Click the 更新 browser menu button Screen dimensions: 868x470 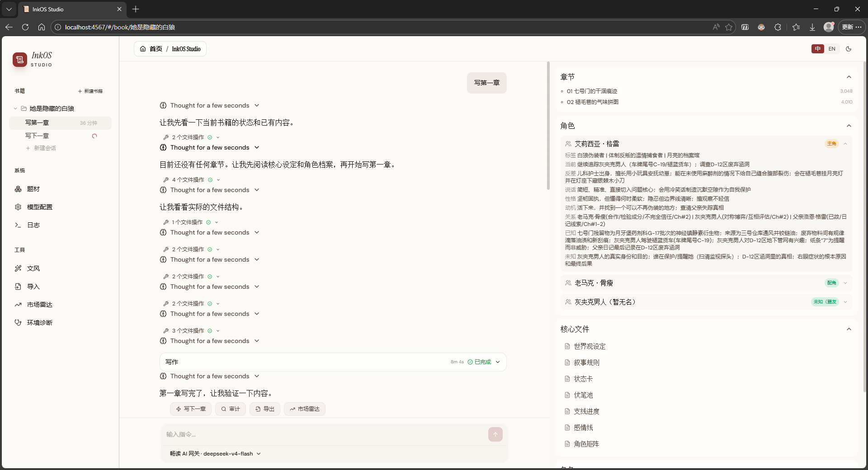point(852,27)
